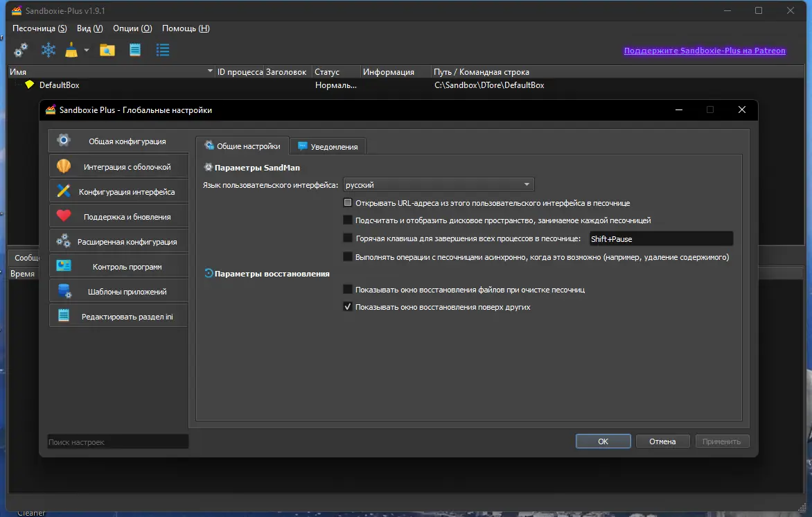This screenshot has width=812, height=517.
Task: Click the Уведомления tab chat icon
Action: (x=303, y=146)
